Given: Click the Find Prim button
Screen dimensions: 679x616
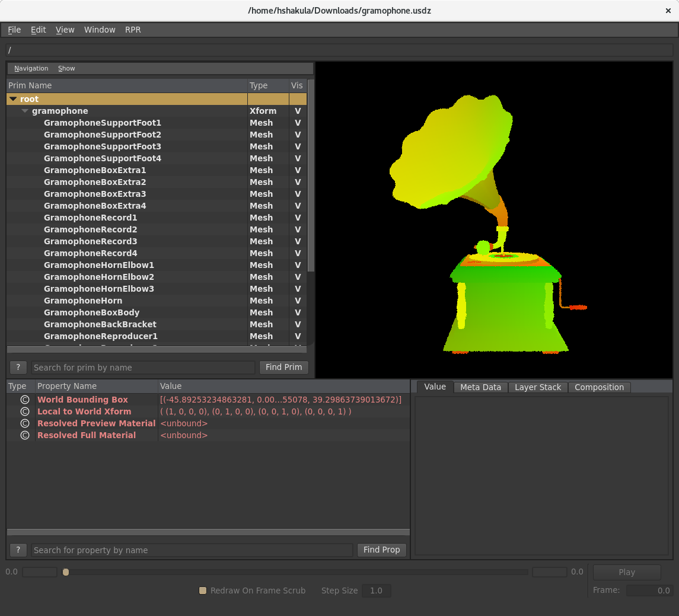Looking at the screenshot, I should tap(283, 367).
